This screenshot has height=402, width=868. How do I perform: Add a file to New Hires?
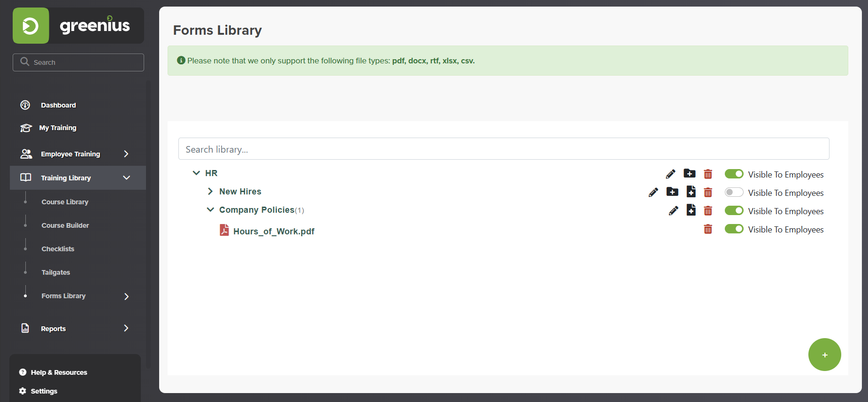click(691, 192)
